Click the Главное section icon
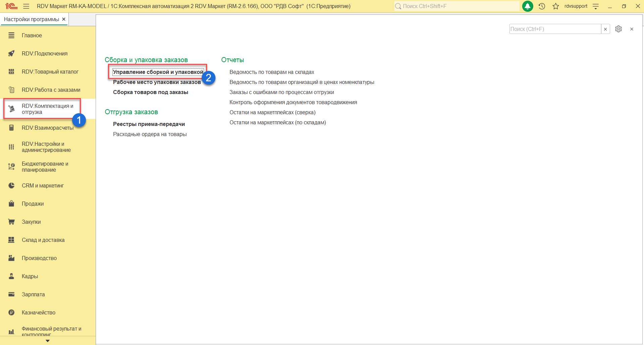 pos(11,35)
